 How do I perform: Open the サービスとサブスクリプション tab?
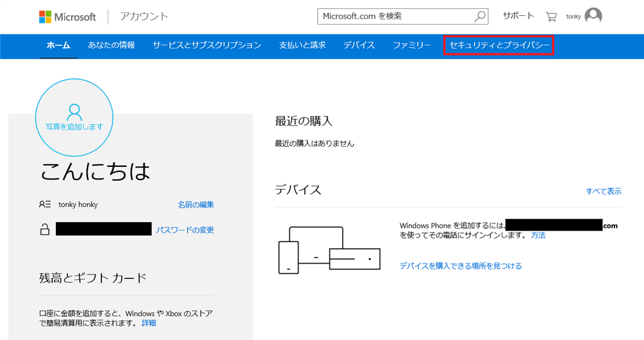click(x=207, y=45)
